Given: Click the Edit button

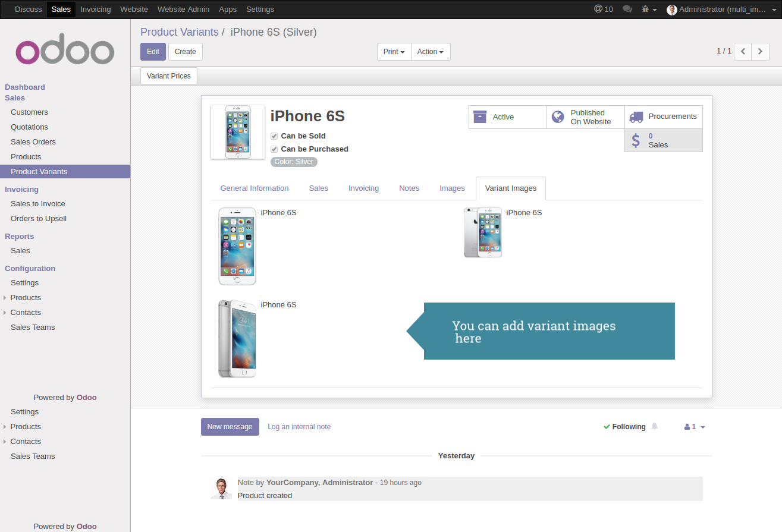Looking at the screenshot, I should (153, 52).
